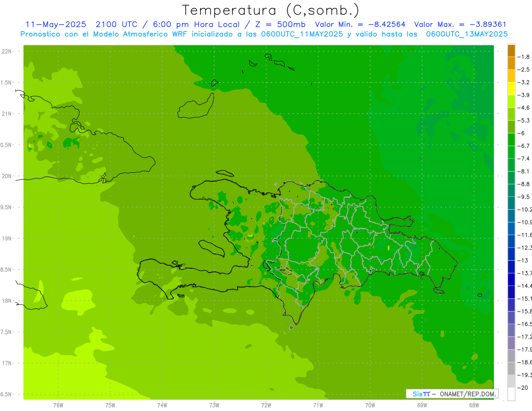Click the '-8.8' legend value

click(524, 184)
